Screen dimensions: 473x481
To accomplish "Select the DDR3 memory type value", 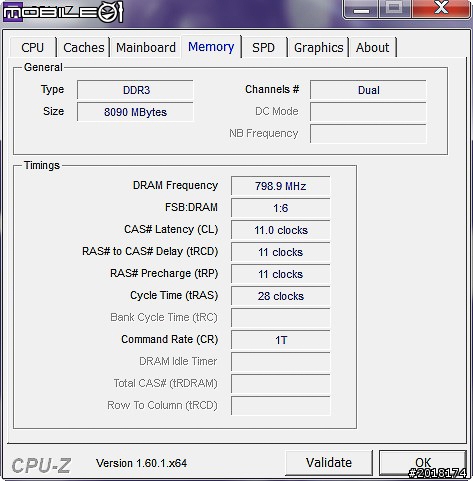I will click(135, 90).
